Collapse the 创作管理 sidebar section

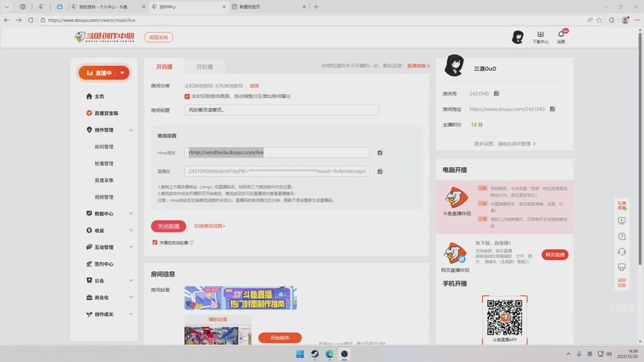(x=130, y=130)
